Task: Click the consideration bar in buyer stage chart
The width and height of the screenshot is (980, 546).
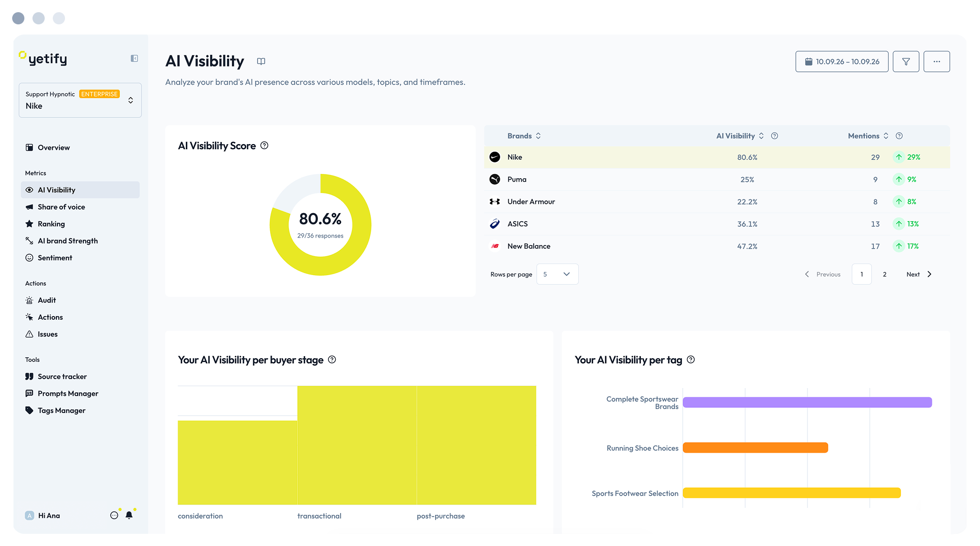Action: point(237,463)
